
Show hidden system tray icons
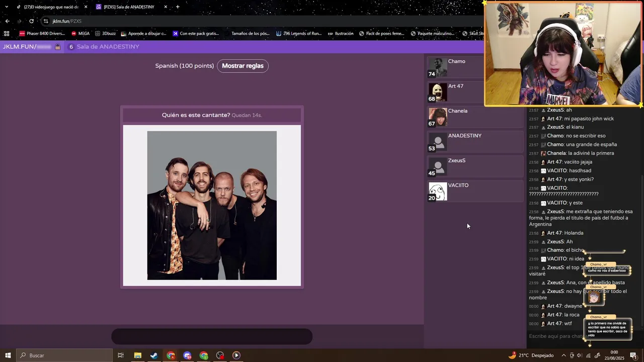(x=563, y=355)
